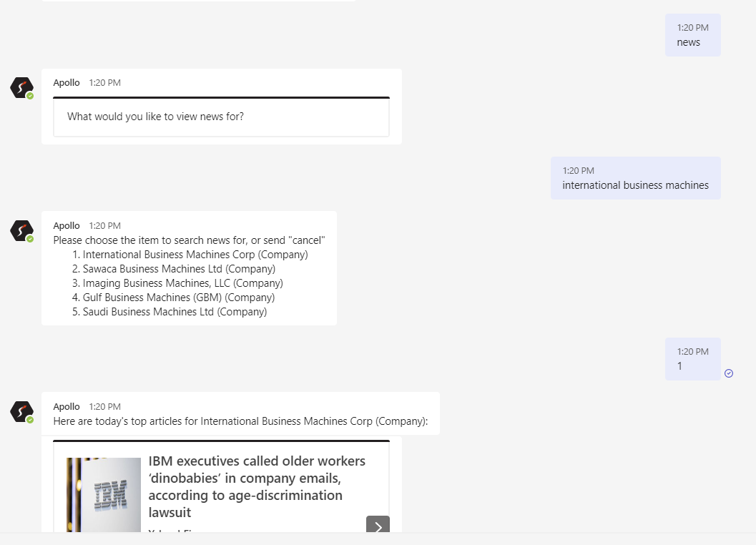The image size is (756, 545).
Task: Select the sent message containing '1'
Action: [693, 359]
